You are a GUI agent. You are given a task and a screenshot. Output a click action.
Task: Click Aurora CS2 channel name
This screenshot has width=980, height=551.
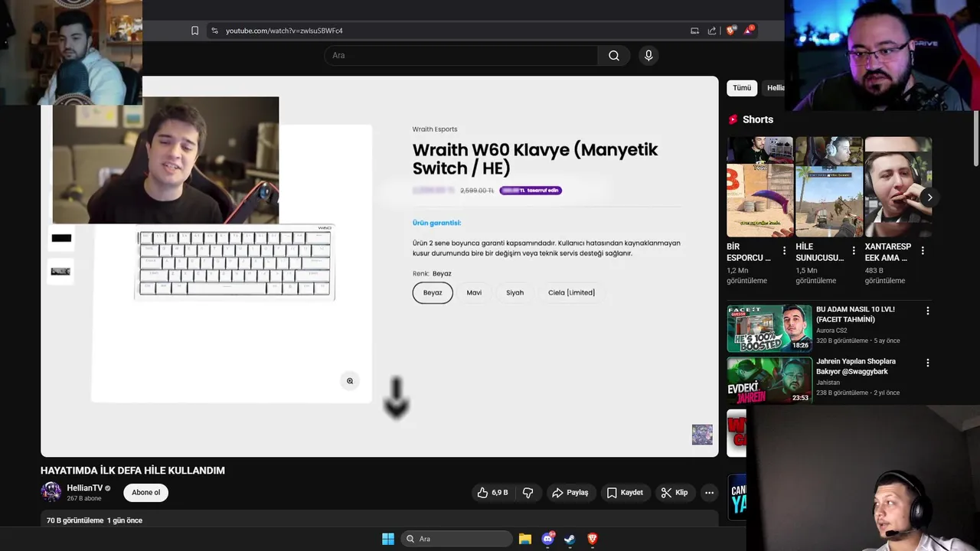831,331
